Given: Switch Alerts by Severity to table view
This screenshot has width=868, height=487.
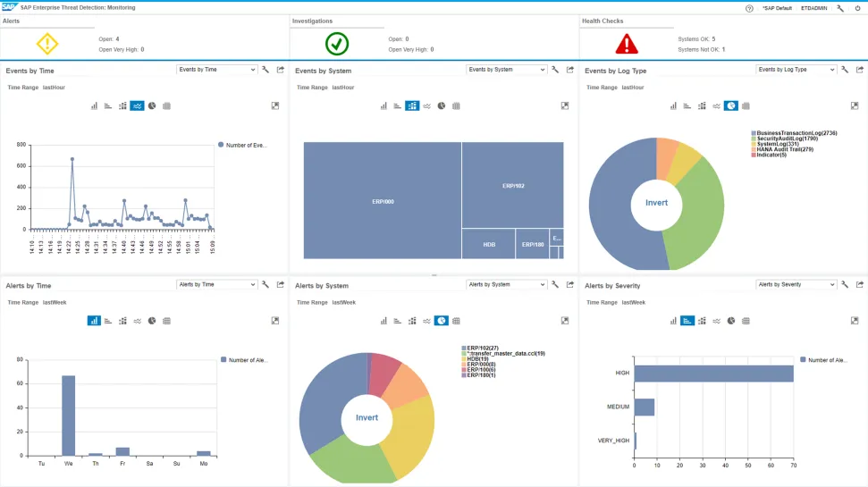Looking at the screenshot, I should coord(746,321).
